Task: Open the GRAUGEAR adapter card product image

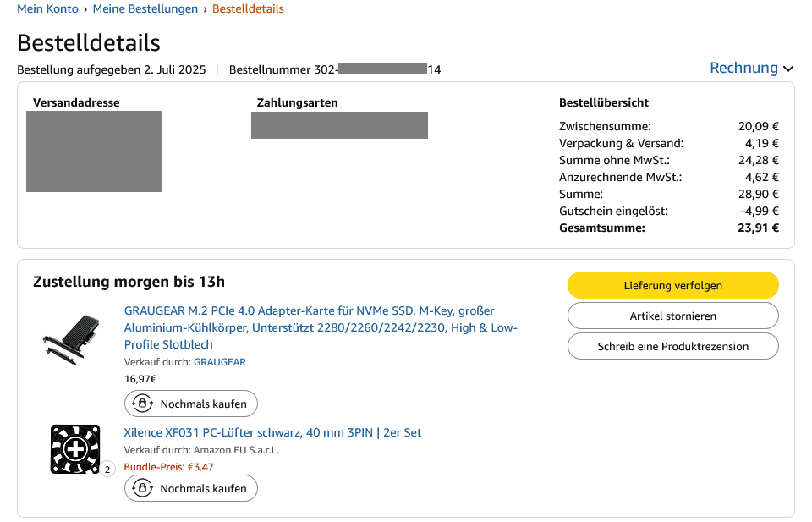Action: point(70,337)
